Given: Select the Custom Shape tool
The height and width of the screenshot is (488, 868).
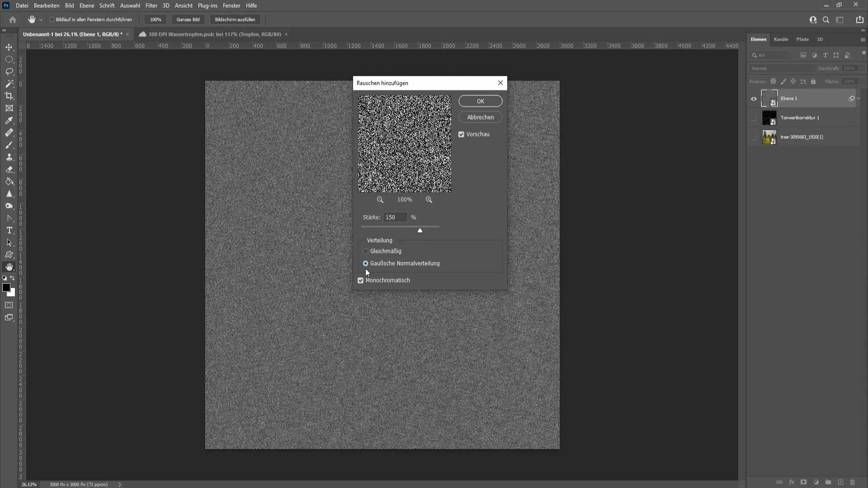Looking at the screenshot, I should coord(9,255).
